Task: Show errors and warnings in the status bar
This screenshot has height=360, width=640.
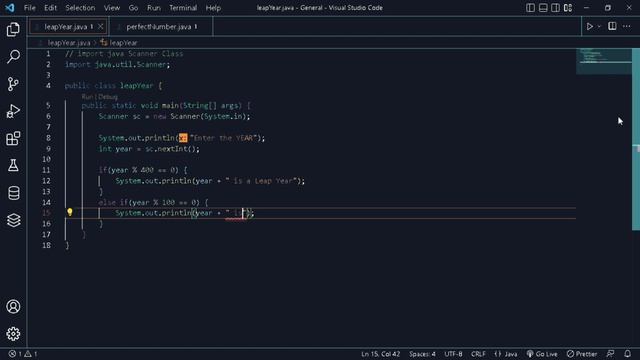Action: pyautogui.click(x=23, y=354)
